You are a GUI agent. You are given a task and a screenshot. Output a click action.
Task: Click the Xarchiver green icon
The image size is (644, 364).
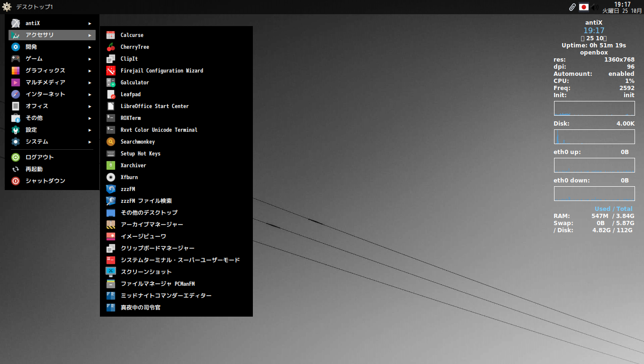111,165
